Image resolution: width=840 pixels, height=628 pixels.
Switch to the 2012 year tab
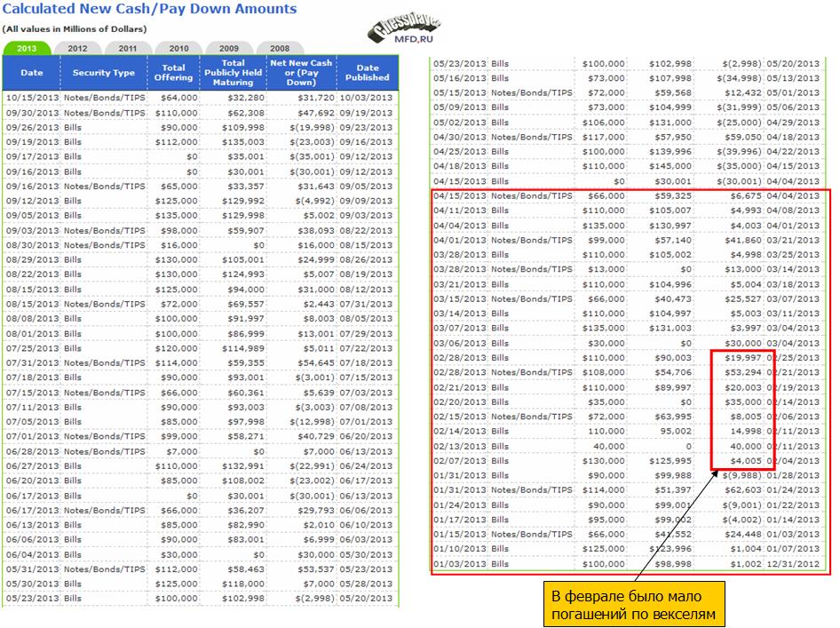coord(78,48)
